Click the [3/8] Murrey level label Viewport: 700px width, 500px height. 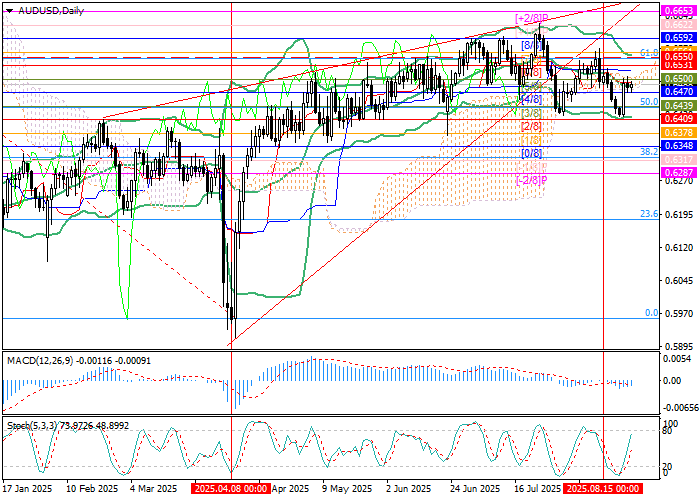532,113
